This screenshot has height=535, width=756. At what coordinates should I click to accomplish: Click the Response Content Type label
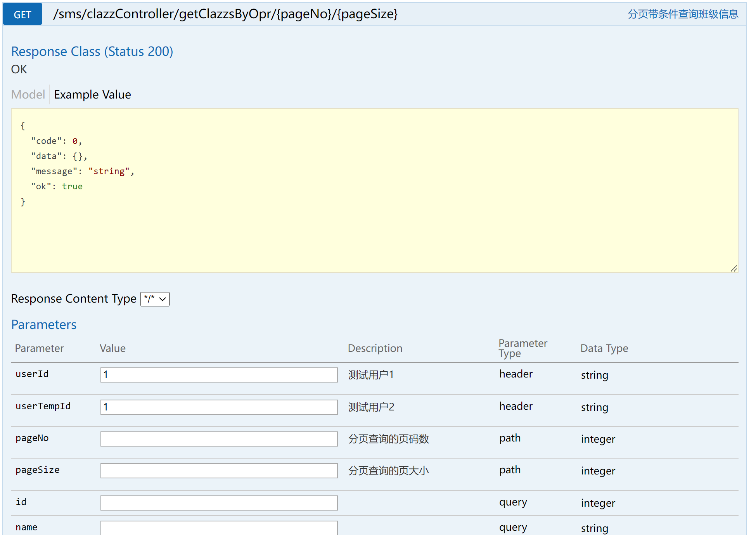74,299
